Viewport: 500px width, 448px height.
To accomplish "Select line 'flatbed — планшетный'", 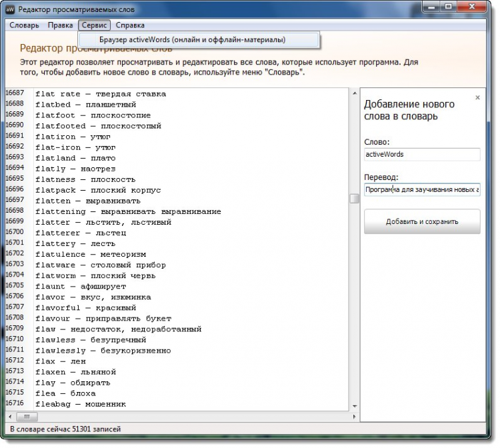I will click(x=85, y=105).
